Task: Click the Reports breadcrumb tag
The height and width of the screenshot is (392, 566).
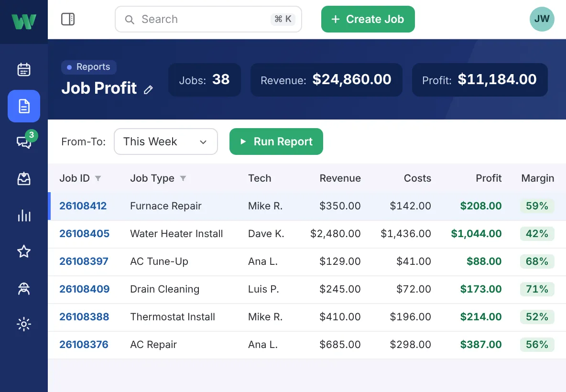Action: click(89, 67)
